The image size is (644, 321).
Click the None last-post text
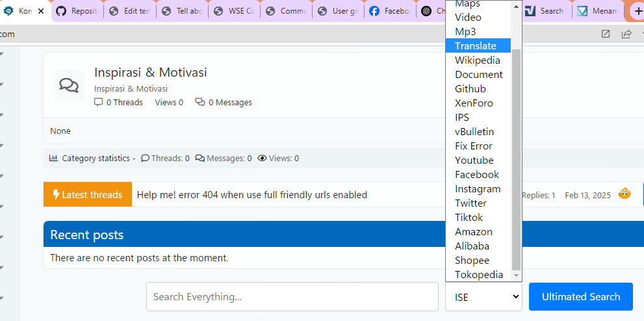(x=60, y=131)
